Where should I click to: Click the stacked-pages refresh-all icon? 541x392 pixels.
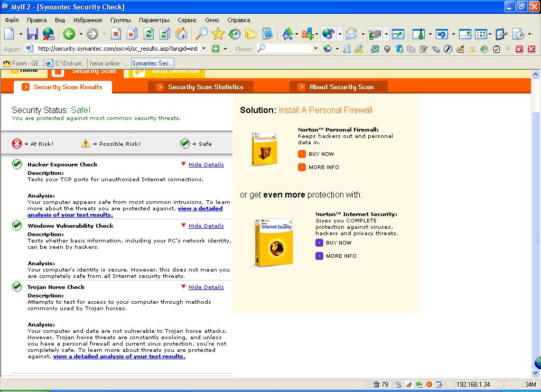pyautogui.click(x=165, y=34)
